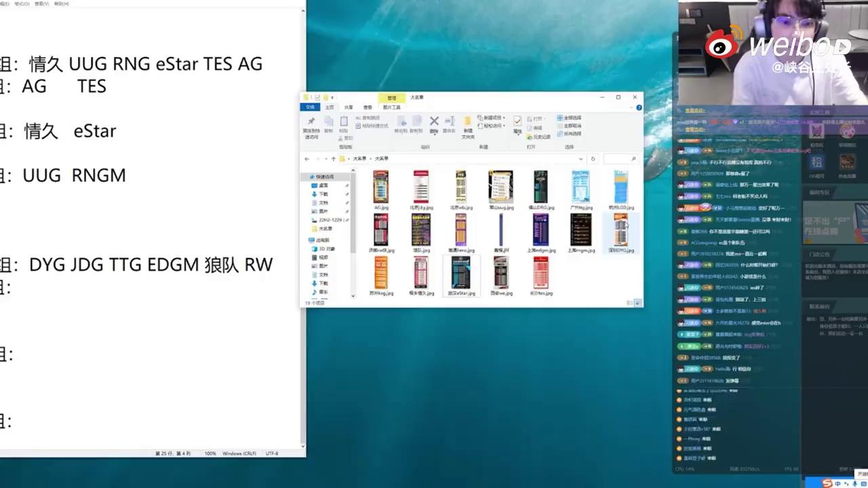Click the Open button in ribbon
The width and height of the screenshot is (868, 488).
(x=536, y=119)
